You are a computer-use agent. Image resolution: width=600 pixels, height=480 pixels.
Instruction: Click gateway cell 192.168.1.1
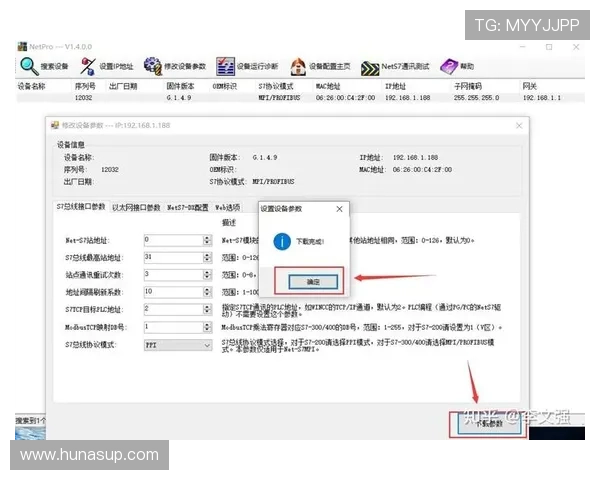(542, 98)
